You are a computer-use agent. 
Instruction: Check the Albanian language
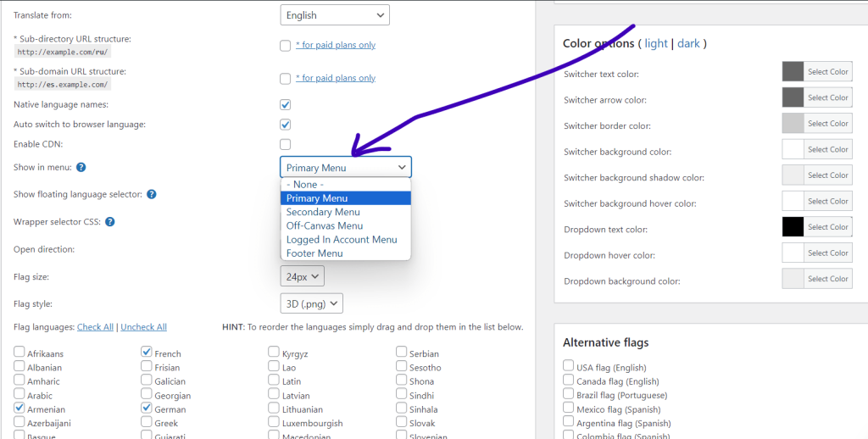[19, 366]
